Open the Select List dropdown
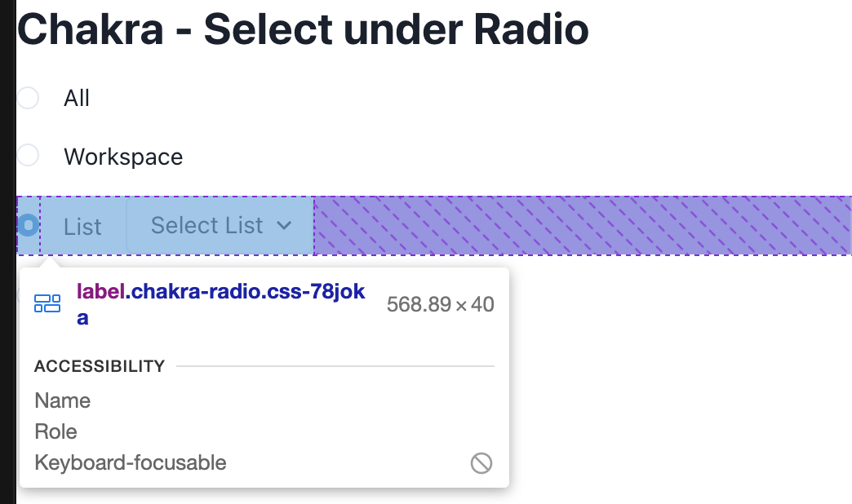The image size is (852, 504). (x=218, y=225)
